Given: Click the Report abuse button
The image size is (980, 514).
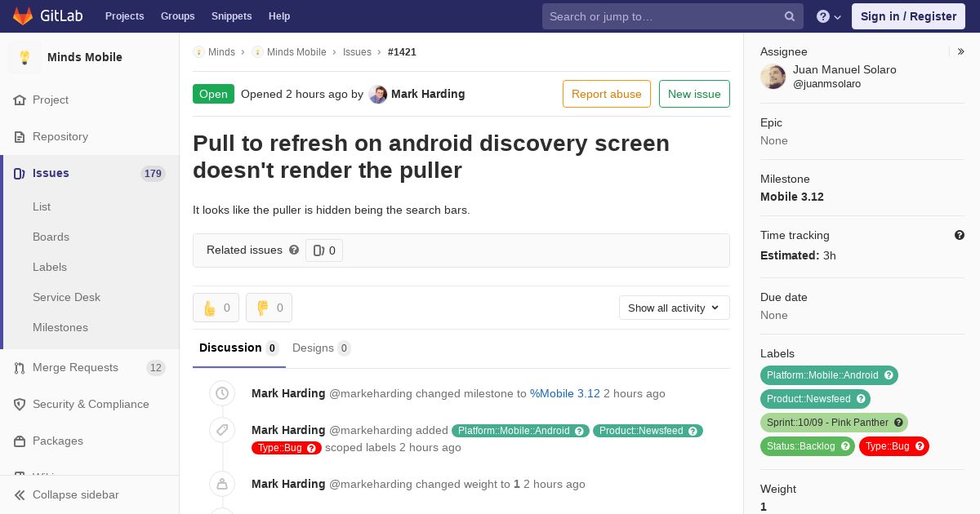Looking at the screenshot, I should [607, 94].
